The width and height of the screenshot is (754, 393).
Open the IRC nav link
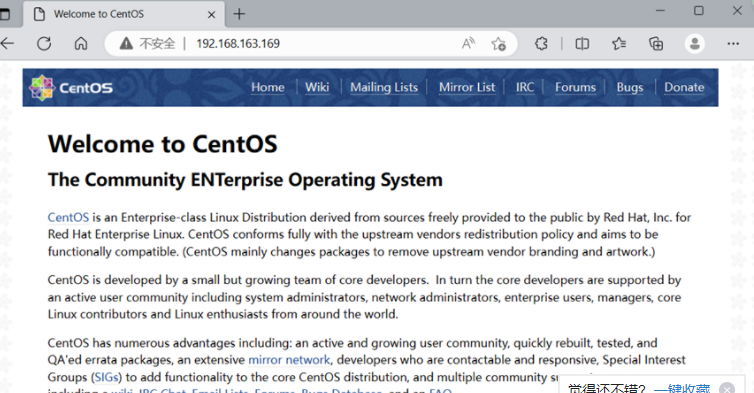click(x=525, y=88)
